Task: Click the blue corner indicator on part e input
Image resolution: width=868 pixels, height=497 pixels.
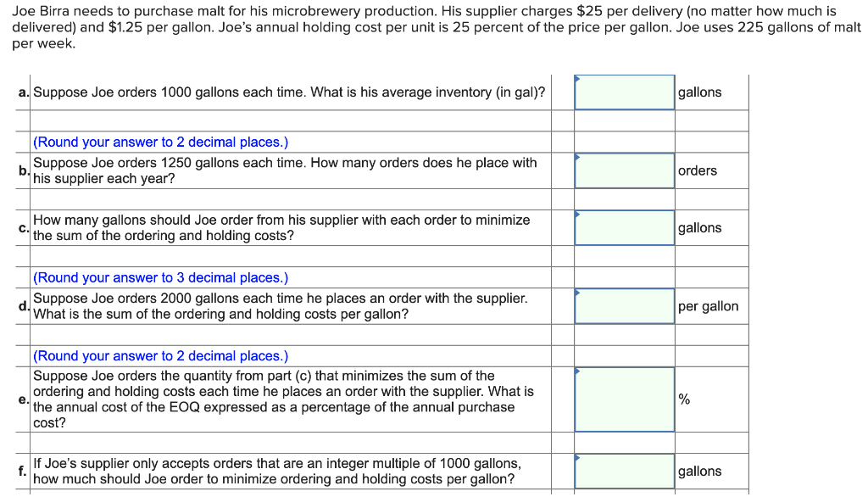Action: pyautogui.click(x=579, y=371)
